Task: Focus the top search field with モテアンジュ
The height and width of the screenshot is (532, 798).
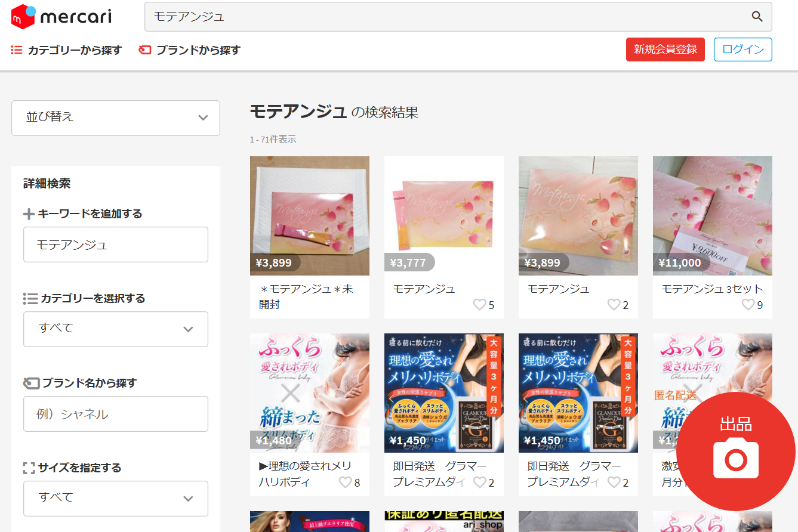Action: click(458, 17)
